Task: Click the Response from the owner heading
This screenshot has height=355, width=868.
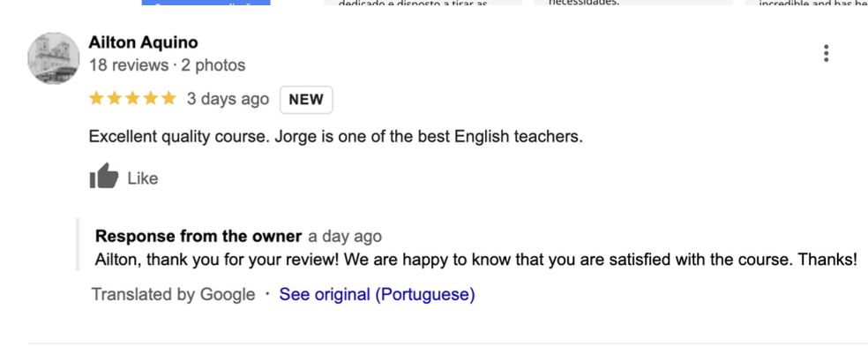Action: click(x=198, y=236)
